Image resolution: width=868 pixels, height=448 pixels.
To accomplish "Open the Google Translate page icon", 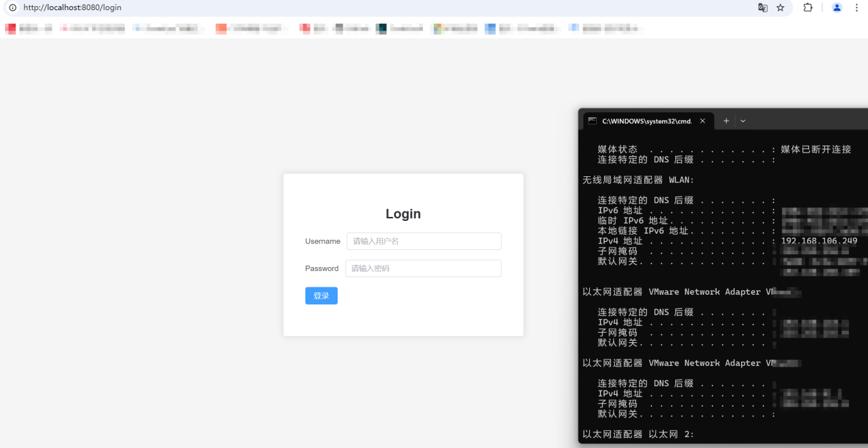I will click(x=763, y=7).
